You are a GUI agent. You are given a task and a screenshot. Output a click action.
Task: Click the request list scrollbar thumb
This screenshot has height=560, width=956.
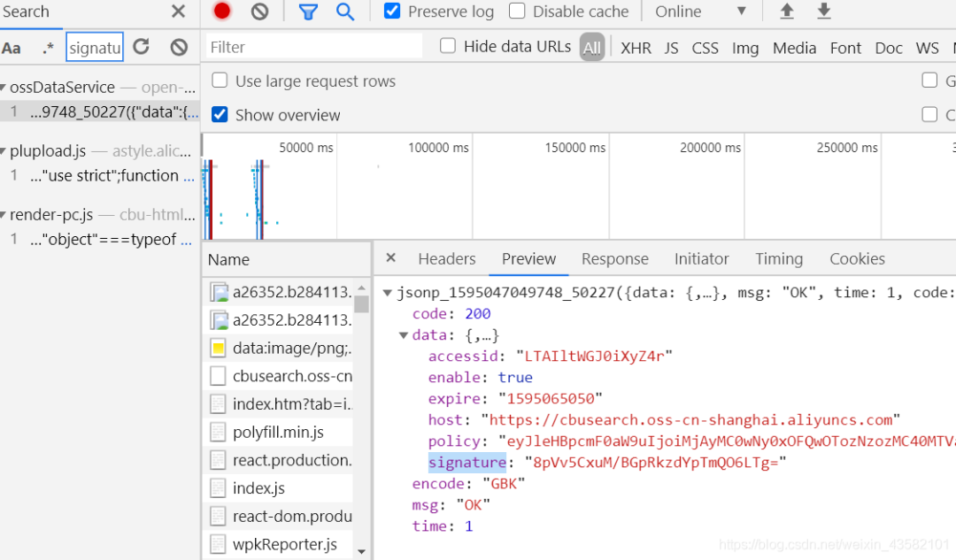(361, 303)
